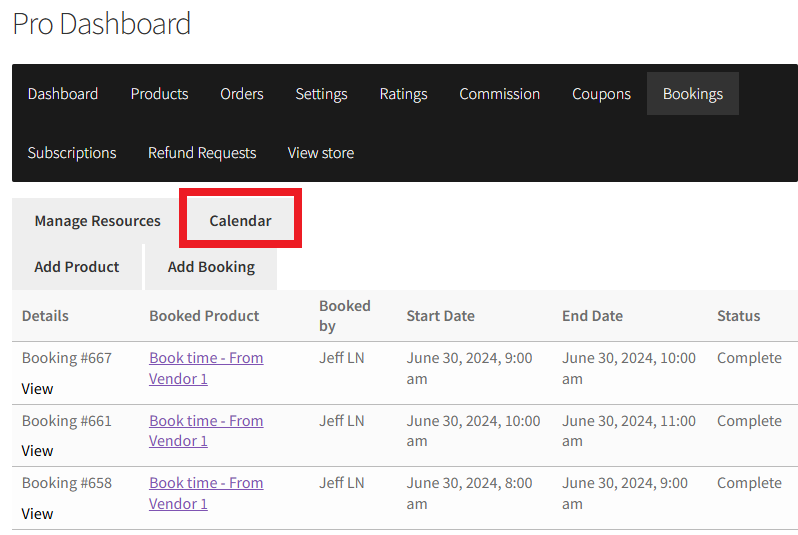This screenshot has height=535, width=798.
Task: Click the View store menu link
Action: (320, 153)
